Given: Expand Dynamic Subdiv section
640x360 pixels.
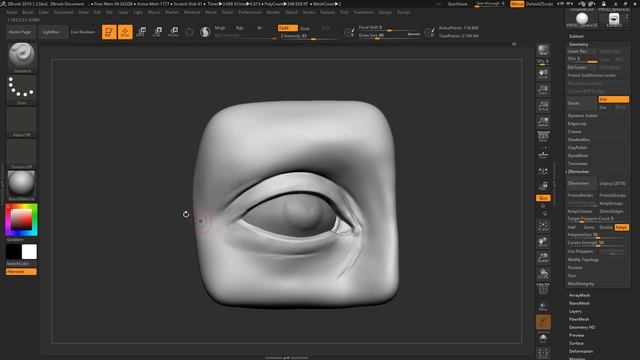Looking at the screenshot, I should click(x=583, y=116).
